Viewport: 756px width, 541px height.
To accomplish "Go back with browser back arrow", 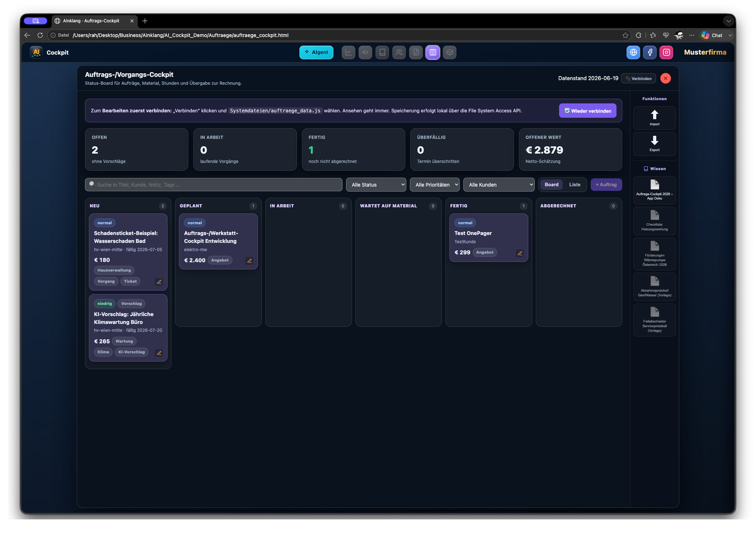I will click(x=27, y=35).
